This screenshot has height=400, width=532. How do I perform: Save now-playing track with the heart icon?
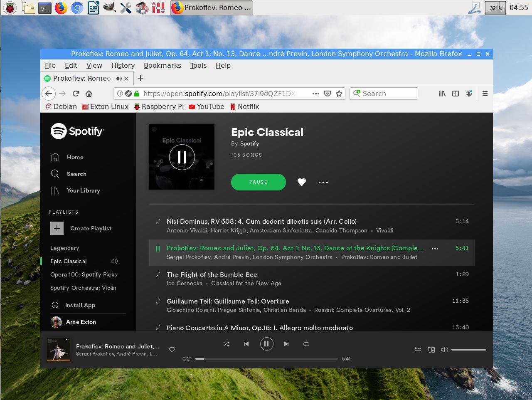(x=172, y=350)
